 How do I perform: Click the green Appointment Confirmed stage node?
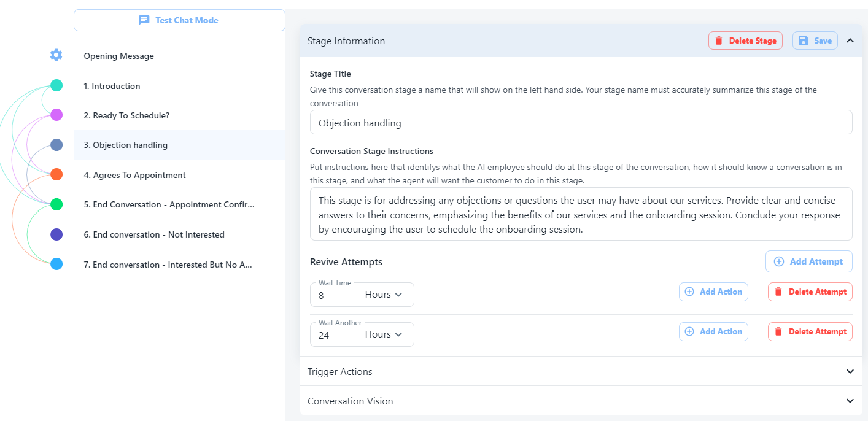tap(56, 204)
